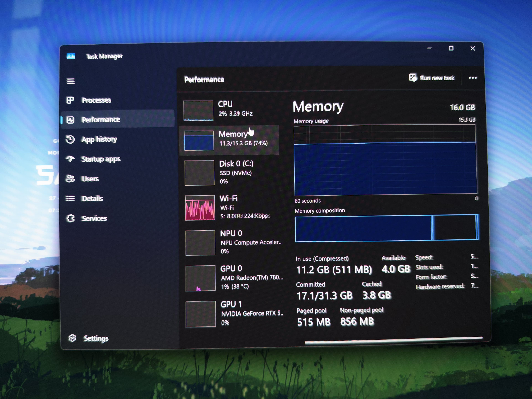Click the Slots used: label
532x399 pixels.
429,267
